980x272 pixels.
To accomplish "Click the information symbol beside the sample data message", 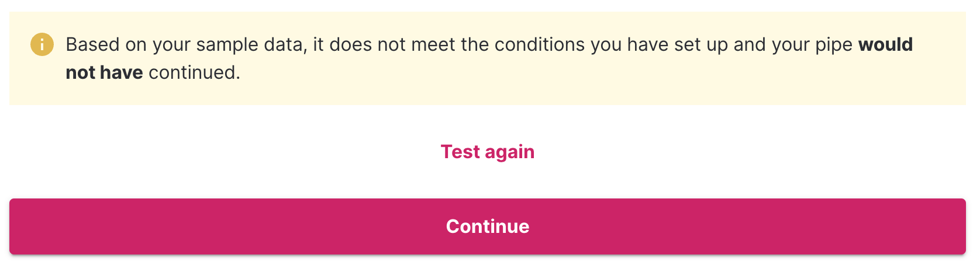I will click(42, 45).
